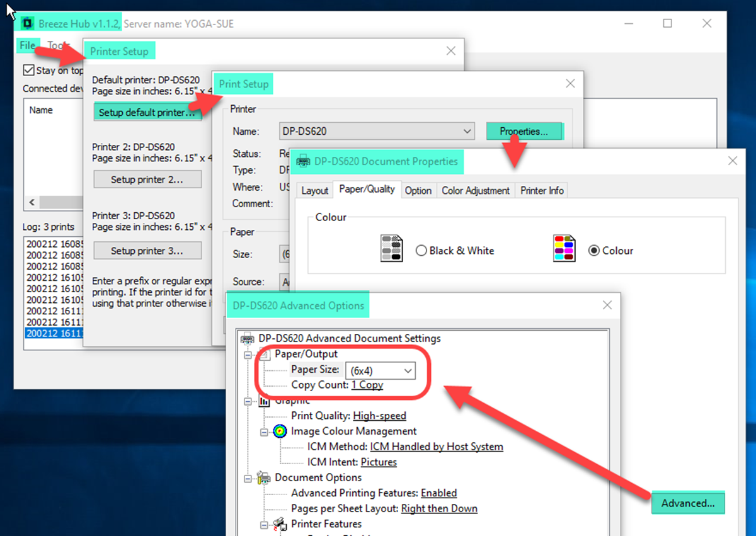This screenshot has height=536, width=756.
Task: Click the Advanced button
Action: tap(688, 503)
